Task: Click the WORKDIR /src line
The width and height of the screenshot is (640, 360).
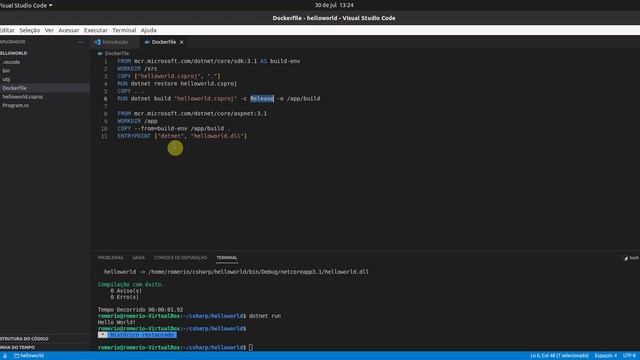Action: coord(137,69)
